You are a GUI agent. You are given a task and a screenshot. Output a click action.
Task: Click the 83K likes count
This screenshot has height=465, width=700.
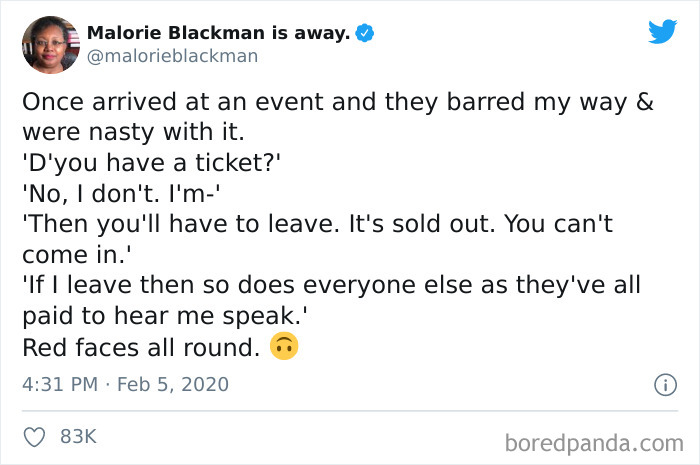pyautogui.click(x=77, y=437)
